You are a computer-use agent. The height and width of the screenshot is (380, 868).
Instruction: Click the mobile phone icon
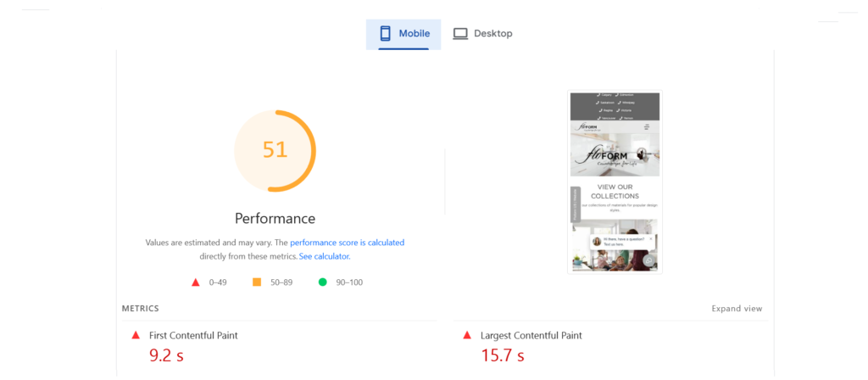pos(385,34)
